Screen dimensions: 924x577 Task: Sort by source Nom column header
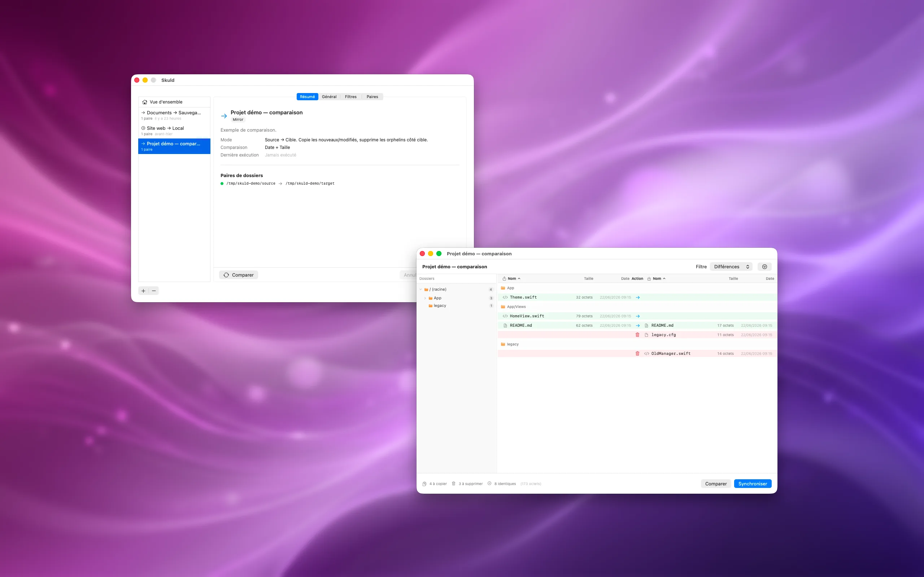[512, 278]
